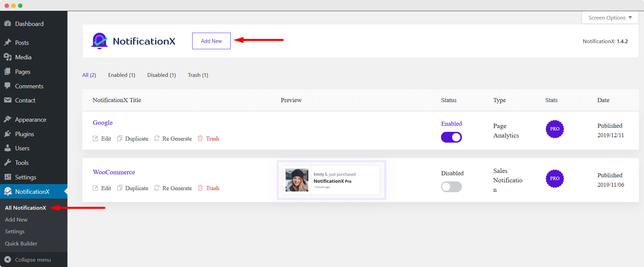This screenshot has width=644, height=267.
Task: Filter by the Disabled (1) tab
Action: [162, 75]
